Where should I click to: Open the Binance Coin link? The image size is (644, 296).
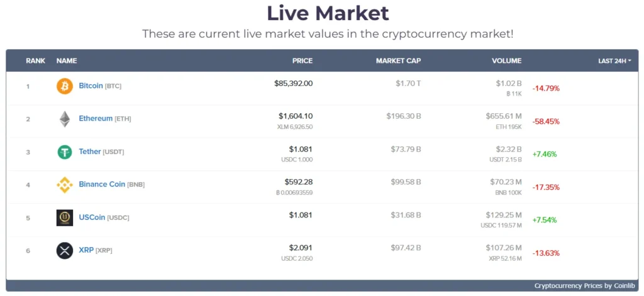click(102, 184)
